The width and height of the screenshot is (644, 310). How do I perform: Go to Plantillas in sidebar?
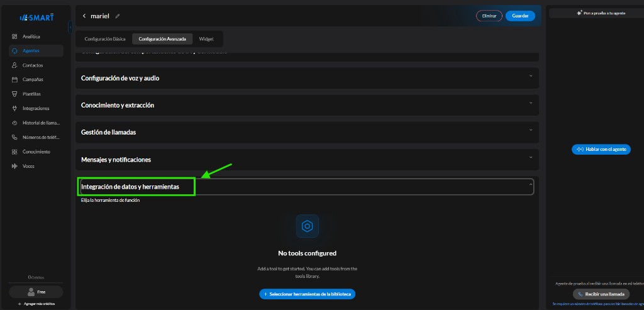tap(31, 94)
